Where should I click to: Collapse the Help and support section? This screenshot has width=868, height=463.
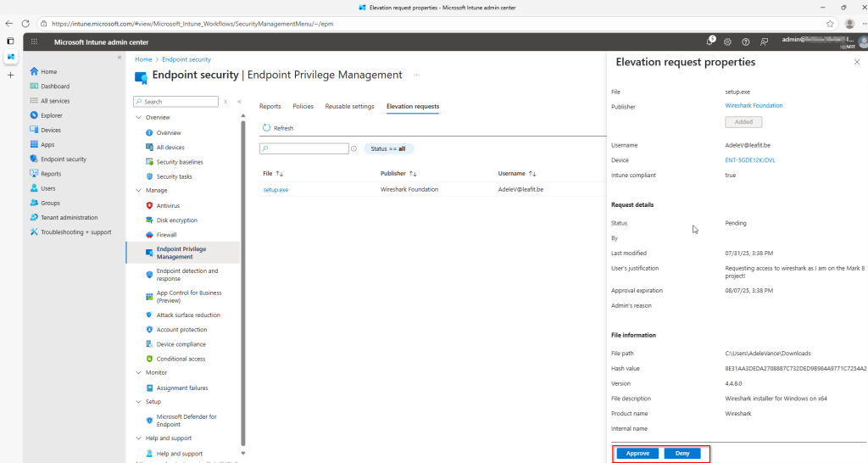click(x=138, y=438)
